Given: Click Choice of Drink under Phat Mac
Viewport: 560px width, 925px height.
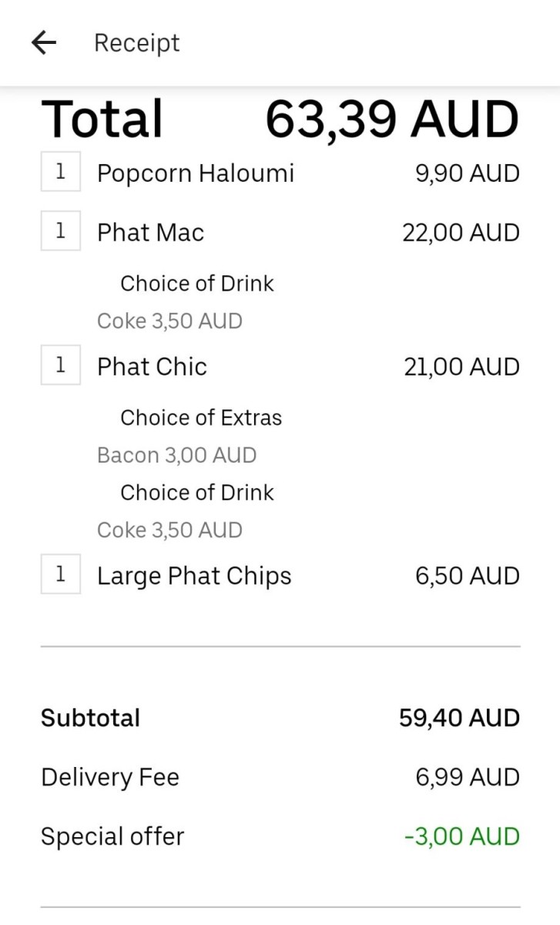Looking at the screenshot, I should point(197,284).
